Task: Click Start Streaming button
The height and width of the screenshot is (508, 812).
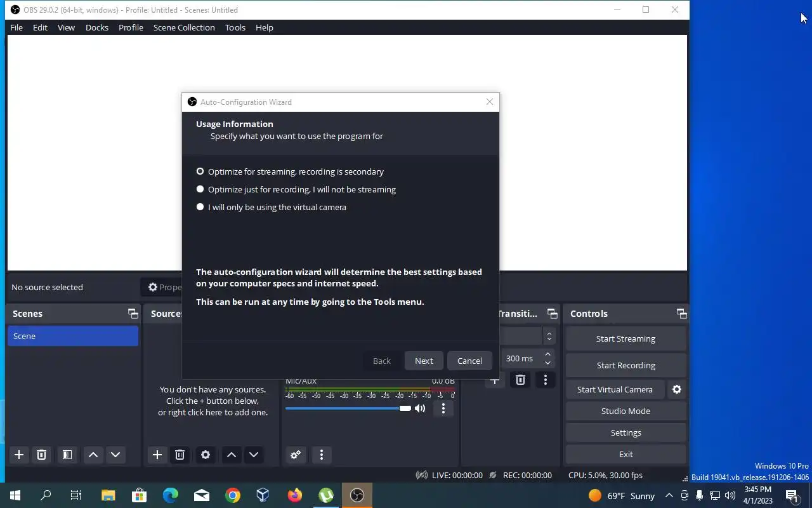Action: [625, 338]
